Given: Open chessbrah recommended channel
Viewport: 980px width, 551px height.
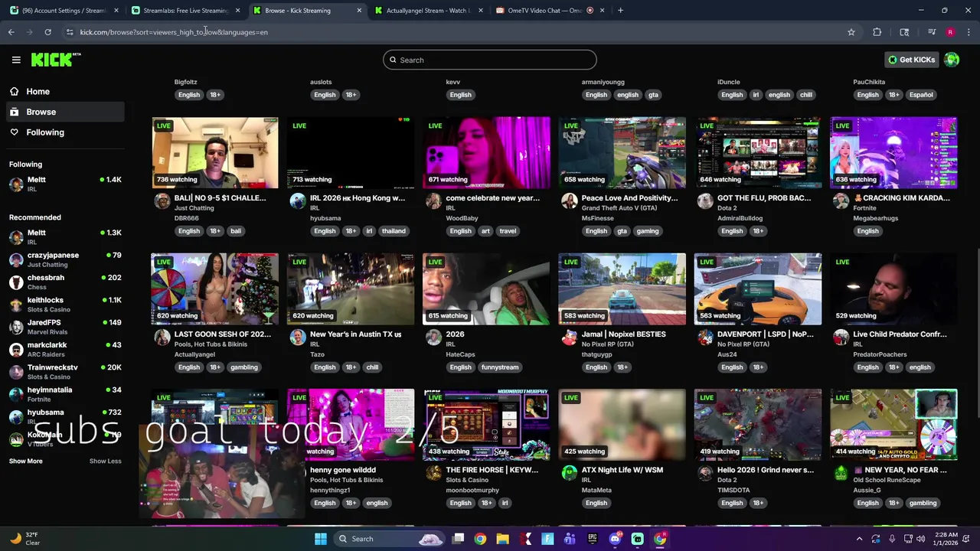Looking at the screenshot, I should [x=65, y=282].
